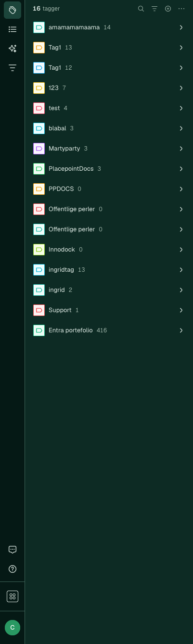Search tags using the magnifier icon
Viewport: 193px width, 644px height.
(141, 9)
